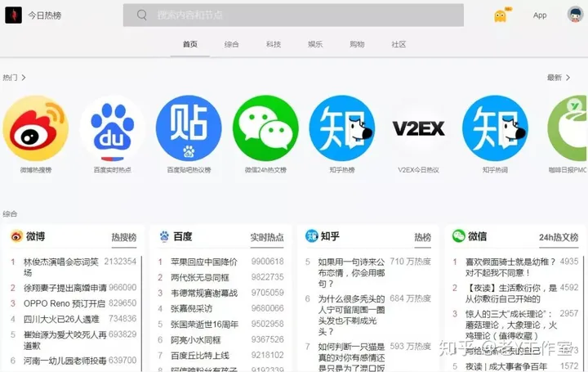Open 林俊杰演唱会忘词笑场 Weibo topic

(60, 267)
